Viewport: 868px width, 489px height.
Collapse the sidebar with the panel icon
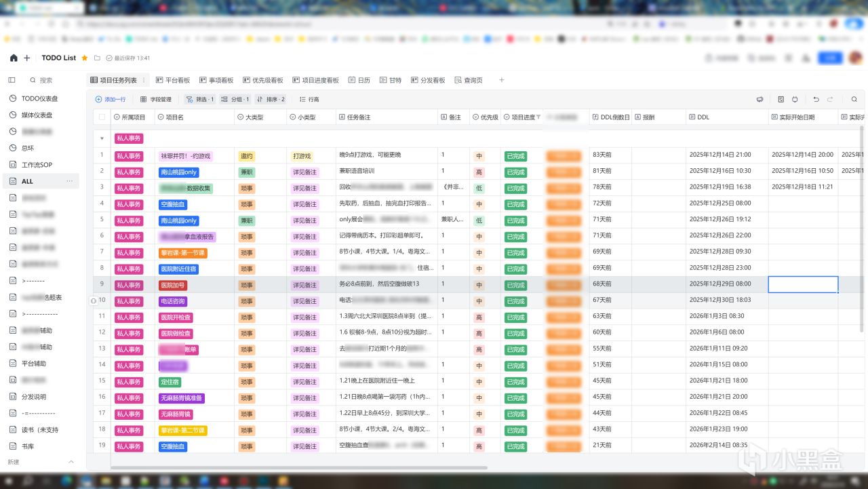point(12,80)
